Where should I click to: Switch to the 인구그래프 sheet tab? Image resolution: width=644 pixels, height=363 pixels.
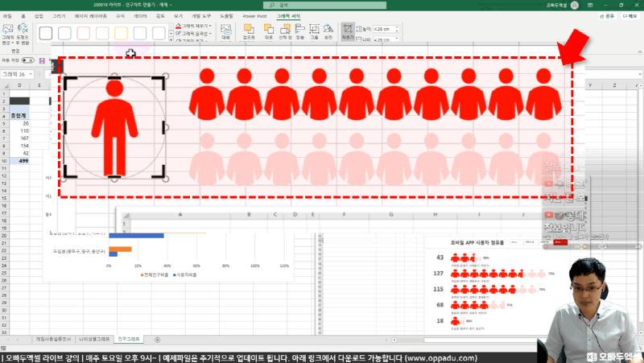(129, 340)
